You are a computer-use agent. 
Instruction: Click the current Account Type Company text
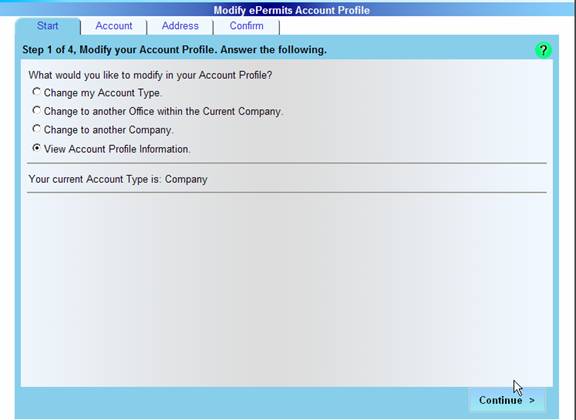pos(118,179)
